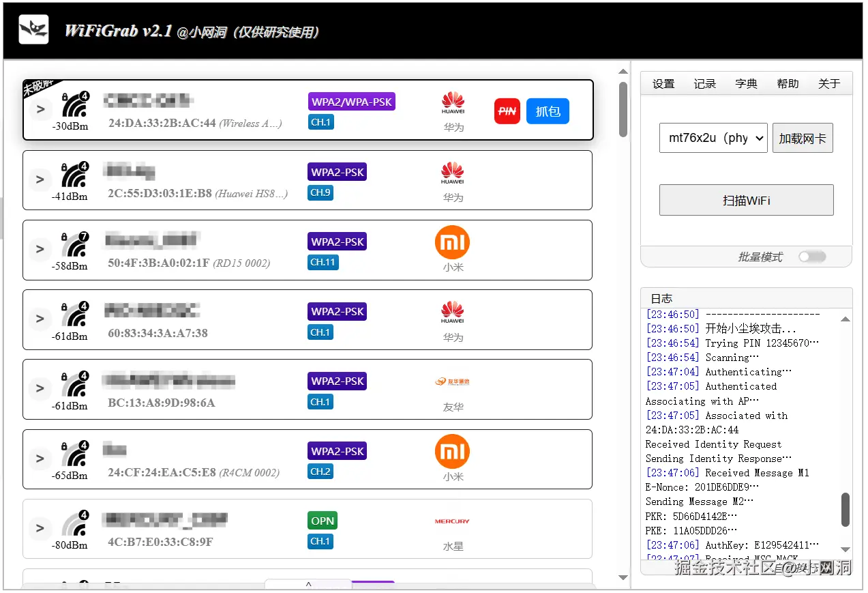Image resolution: width=868 pixels, height=593 pixels.
Task: Click the WPA2-PSK badge for 2C:55:D3:03:1E:B8
Action: click(x=338, y=172)
